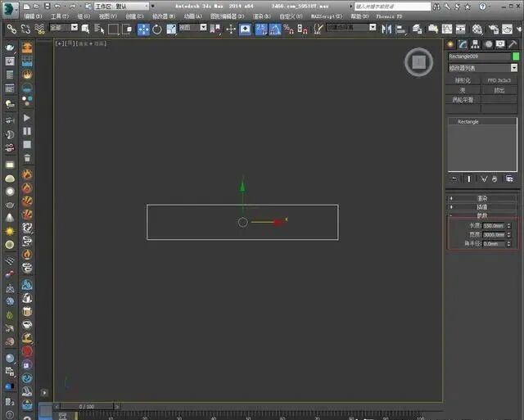Open the workspace dropdown 工作区: 默认
This screenshot has height=420, width=524.
point(122,6)
